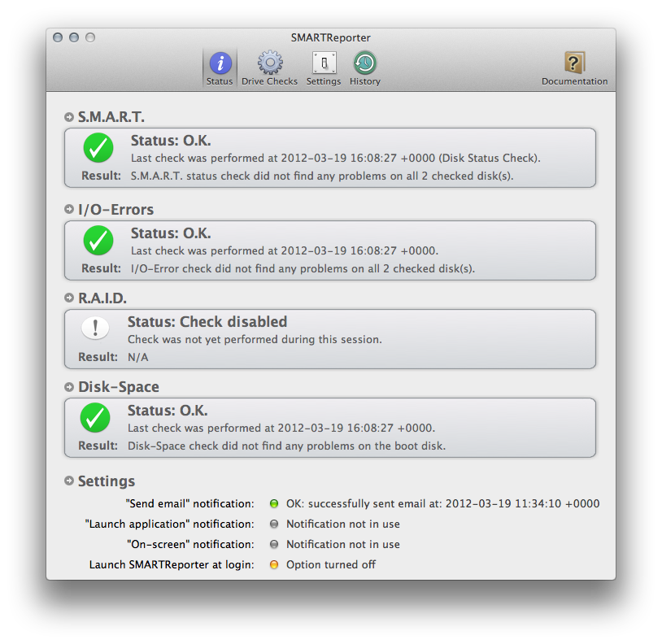This screenshot has height=644, width=662.
Task: Click the Settings section heading at bottom
Action: pos(107,481)
